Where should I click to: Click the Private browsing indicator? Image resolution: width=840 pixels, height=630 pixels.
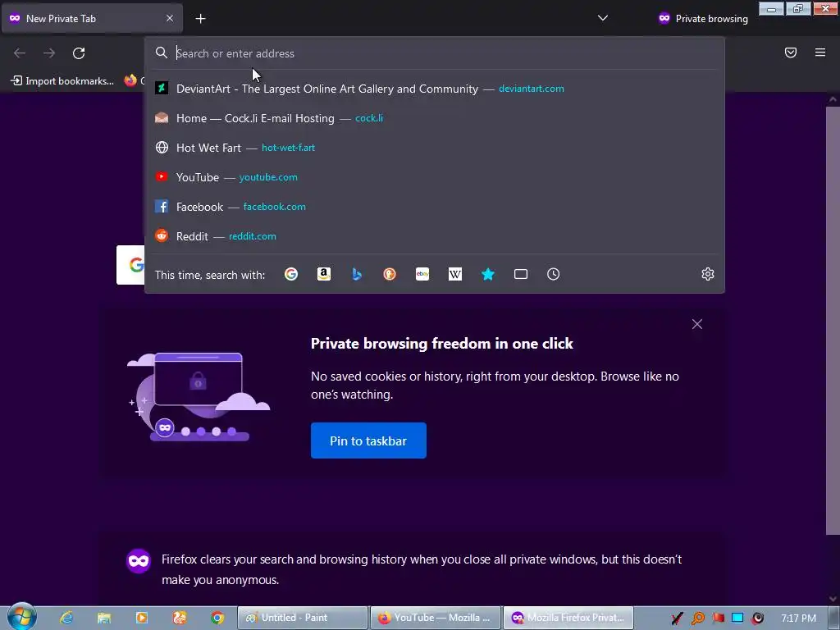point(703,19)
